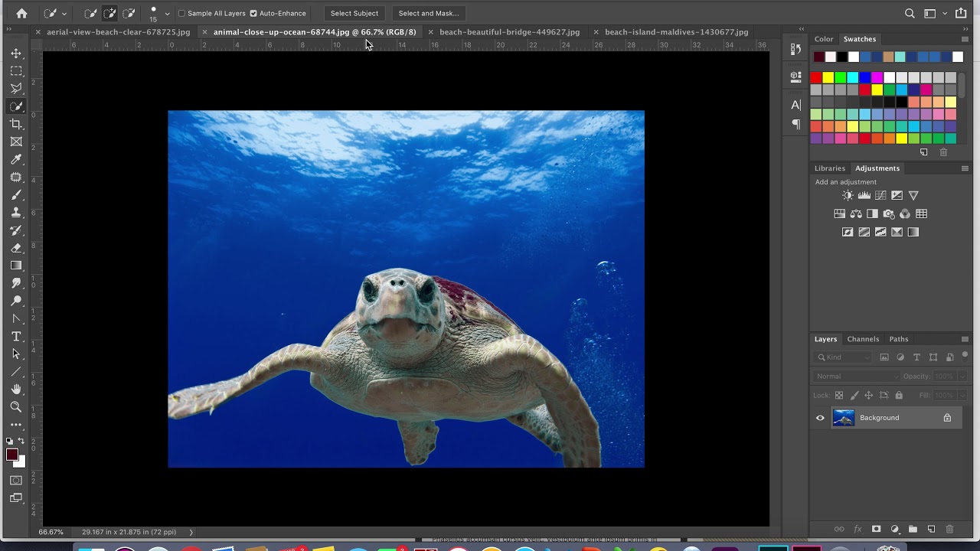The width and height of the screenshot is (980, 551).
Task: Switch to the aerial-view-beach-clear-678725.jpg tab
Action: (118, 32)
